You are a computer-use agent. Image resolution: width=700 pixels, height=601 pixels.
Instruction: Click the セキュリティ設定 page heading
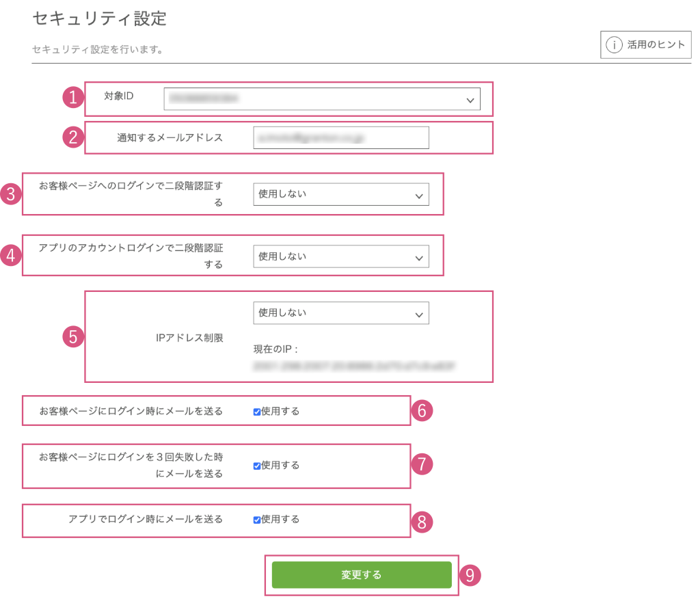99,18
